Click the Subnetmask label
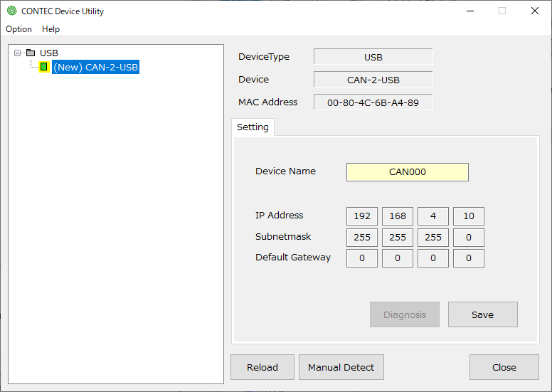Image resolution: width=552 pixels, height=392 pixels. pyautogui.click(x=283, y=236)
